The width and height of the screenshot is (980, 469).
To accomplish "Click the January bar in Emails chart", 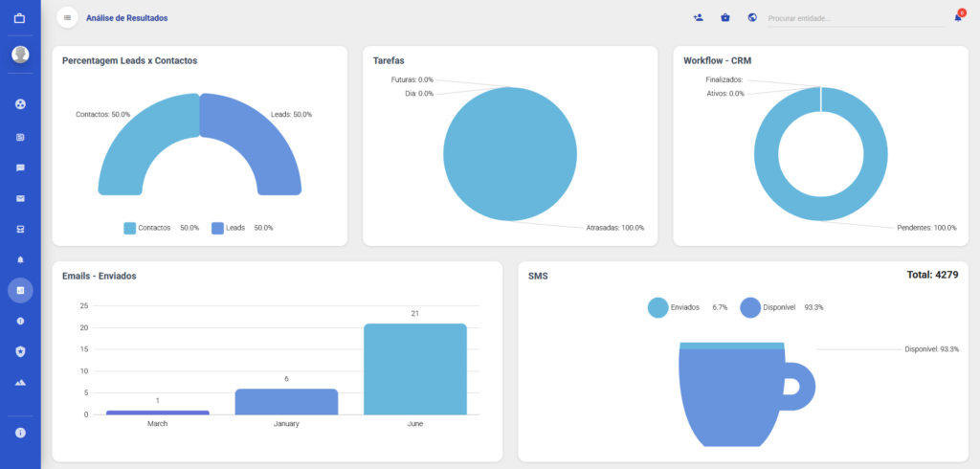I will 286,401.
